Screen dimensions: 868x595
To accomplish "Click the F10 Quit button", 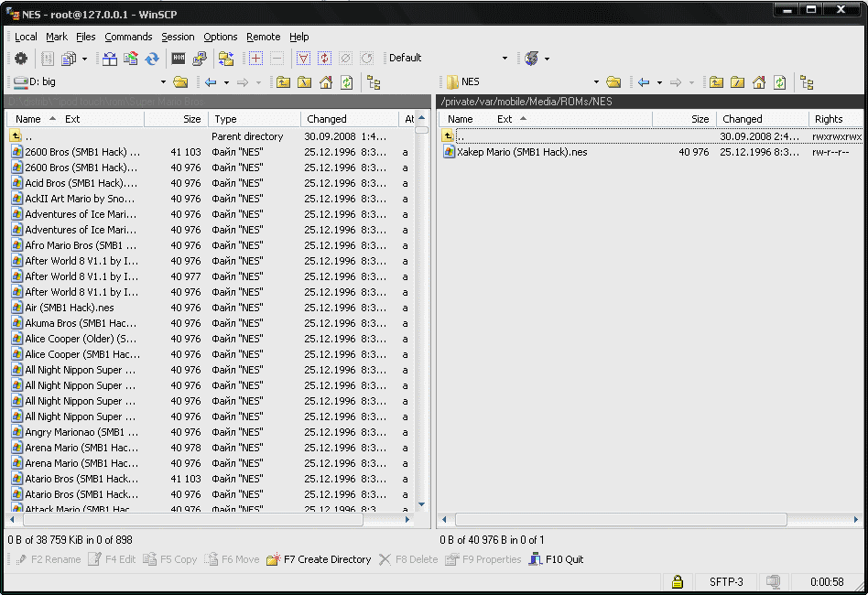I will (x=557, y=559).
